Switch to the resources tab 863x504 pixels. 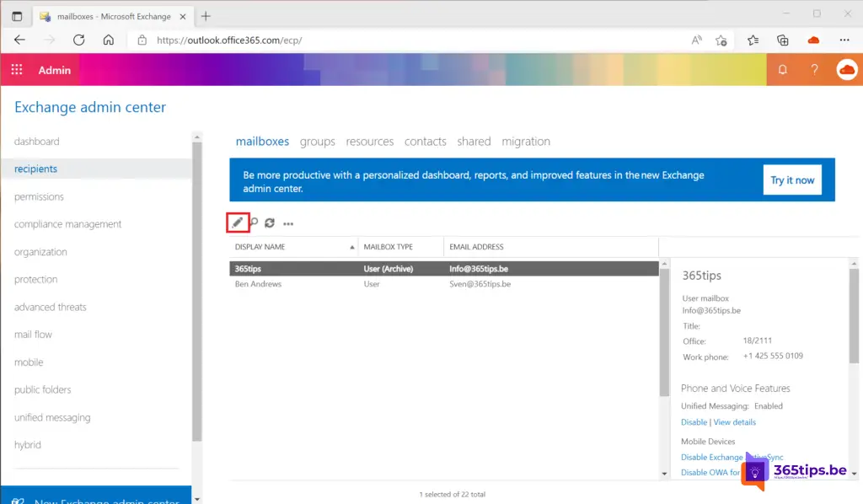pos(369,142)
